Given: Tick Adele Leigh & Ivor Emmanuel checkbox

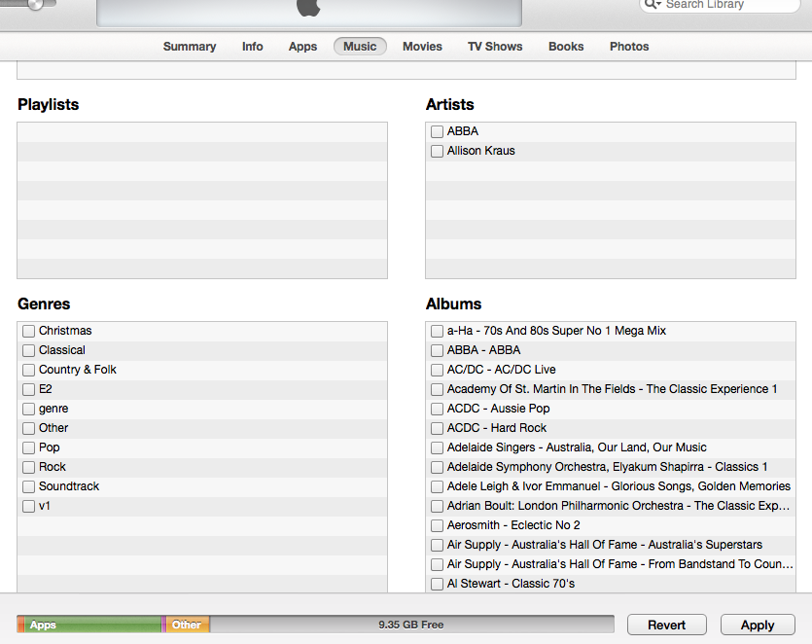Looking at the screenshot, I should [437, 486].
